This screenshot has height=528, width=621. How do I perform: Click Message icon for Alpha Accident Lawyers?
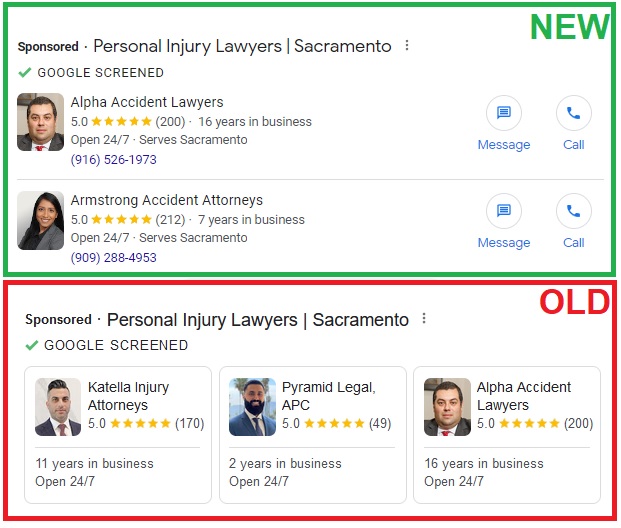coord(504,113)
